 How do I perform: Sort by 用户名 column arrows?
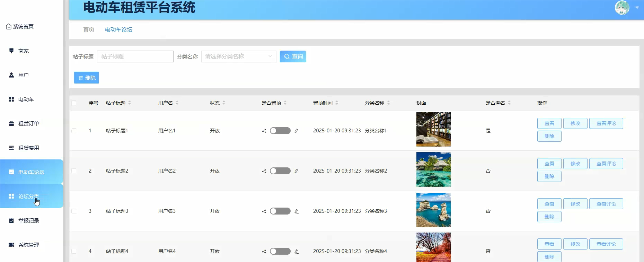click(177, 103)
